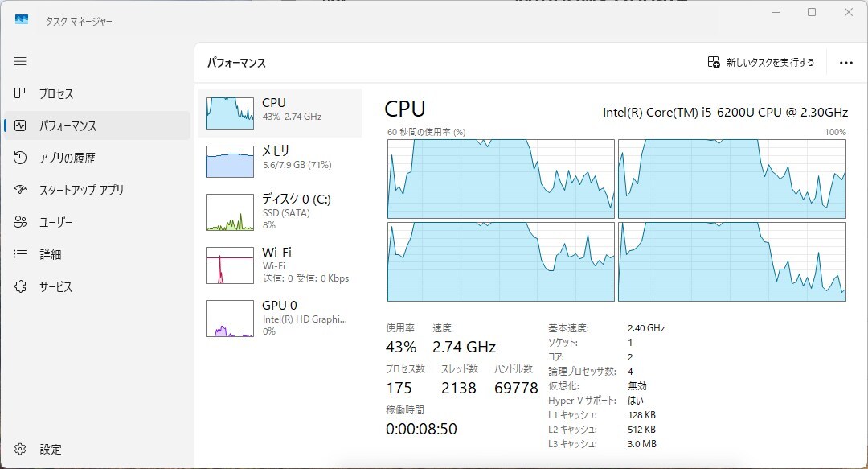Click the bottom-right logical processor graph

[x=732, y=261]
